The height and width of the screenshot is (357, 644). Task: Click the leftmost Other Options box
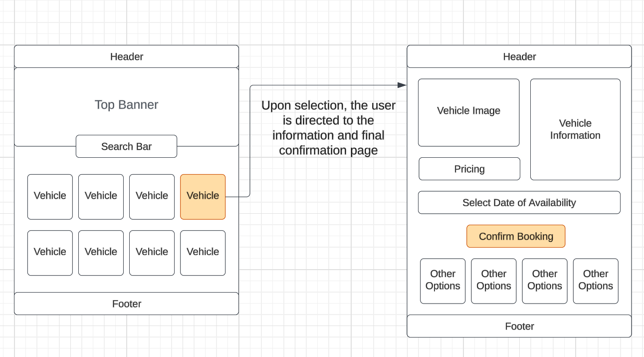(x=442, y=281)
